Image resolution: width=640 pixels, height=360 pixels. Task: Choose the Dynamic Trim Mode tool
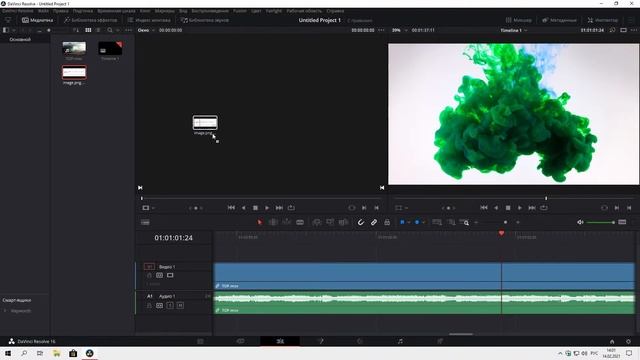[x=287, y=222]
